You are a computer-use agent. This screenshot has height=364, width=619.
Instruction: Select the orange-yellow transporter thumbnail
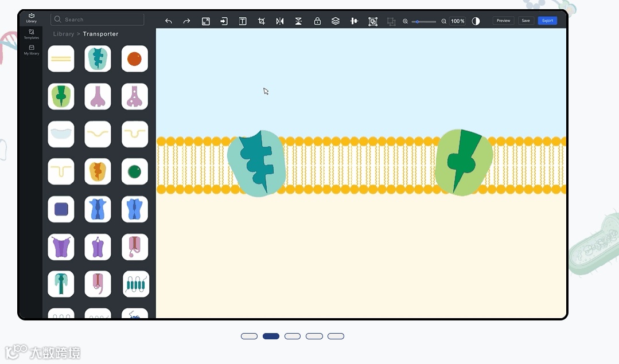coord(98,171)
